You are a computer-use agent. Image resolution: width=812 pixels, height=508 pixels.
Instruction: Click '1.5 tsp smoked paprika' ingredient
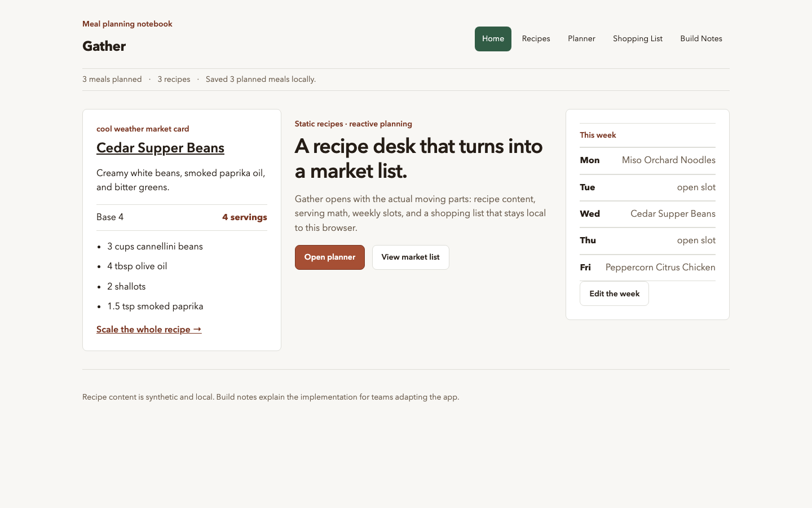pos(155,306)
